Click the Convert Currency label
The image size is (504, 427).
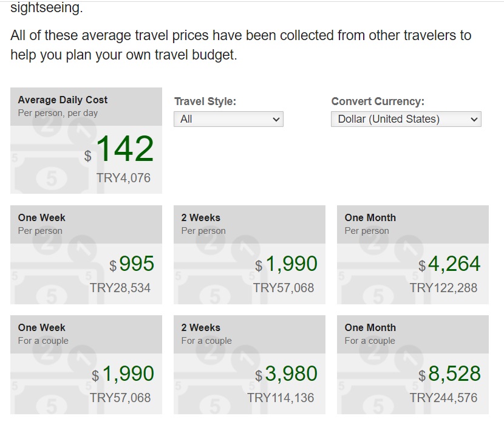coord(378,102)
